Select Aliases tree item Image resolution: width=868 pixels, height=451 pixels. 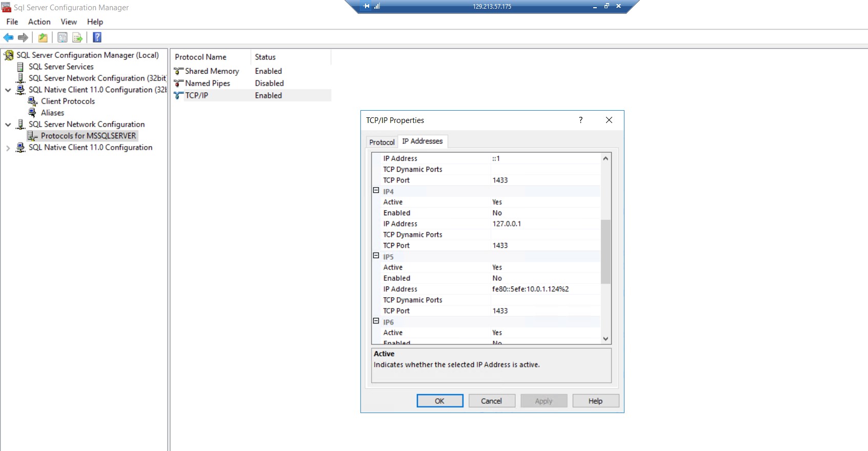point(52,113)
